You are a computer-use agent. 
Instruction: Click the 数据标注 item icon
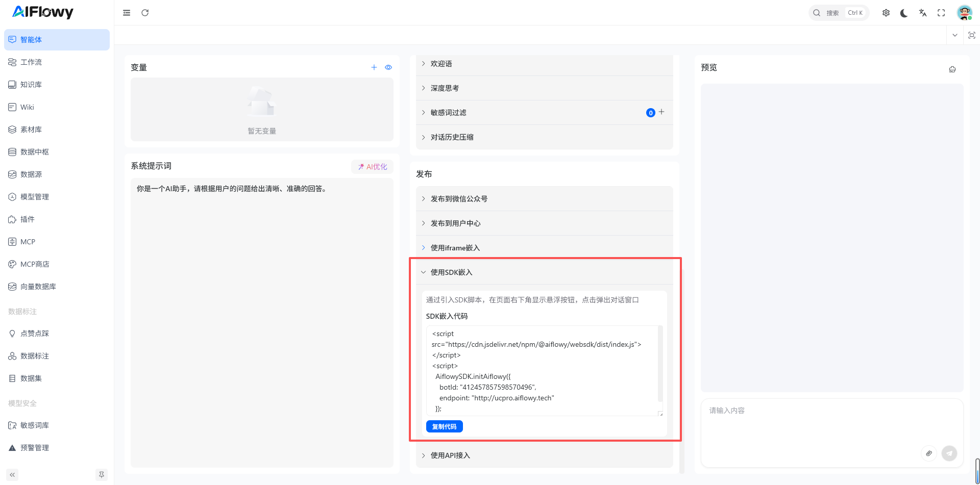[x=12, y=356]
